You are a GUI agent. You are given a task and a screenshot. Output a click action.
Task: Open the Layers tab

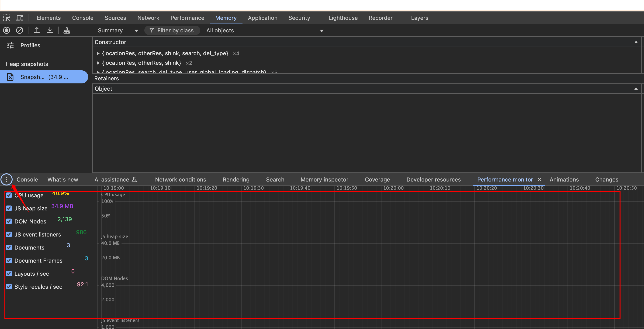(x=419, y=18)
